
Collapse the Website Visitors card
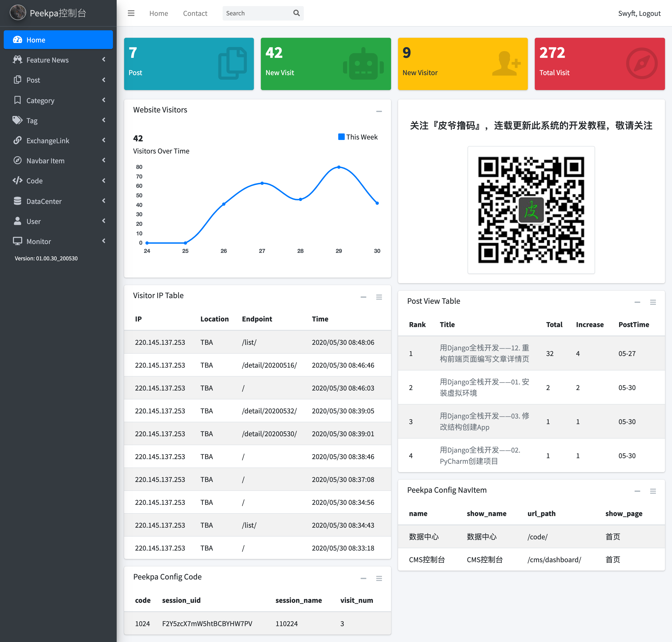click(379, 111)
